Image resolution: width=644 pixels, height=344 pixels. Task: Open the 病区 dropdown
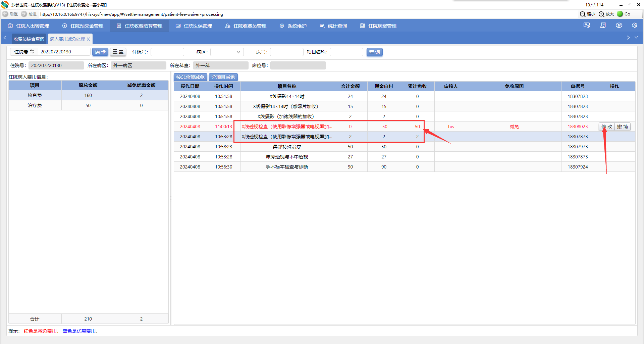(x=227, y=52)
